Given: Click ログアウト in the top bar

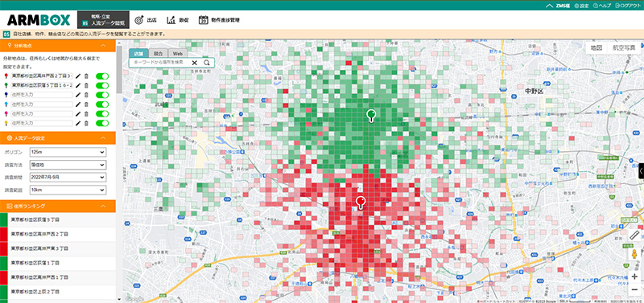Looking at the screenshot, I should click(x=627, y=6).
